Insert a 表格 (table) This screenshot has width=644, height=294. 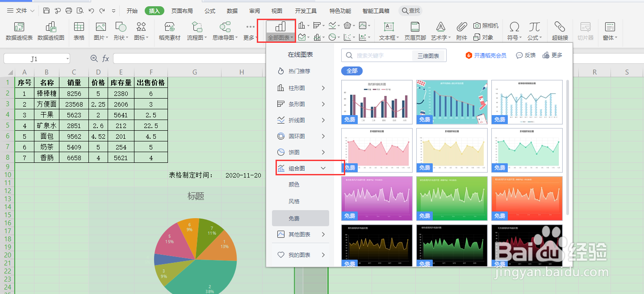pyautogui.click(x=79, y=30)
